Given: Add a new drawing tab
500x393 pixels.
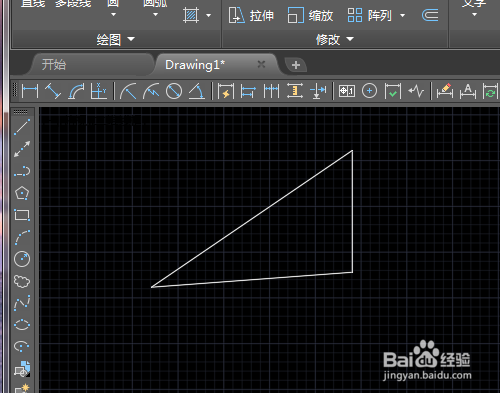Looking at the screenshot, I should pos(296,65).
